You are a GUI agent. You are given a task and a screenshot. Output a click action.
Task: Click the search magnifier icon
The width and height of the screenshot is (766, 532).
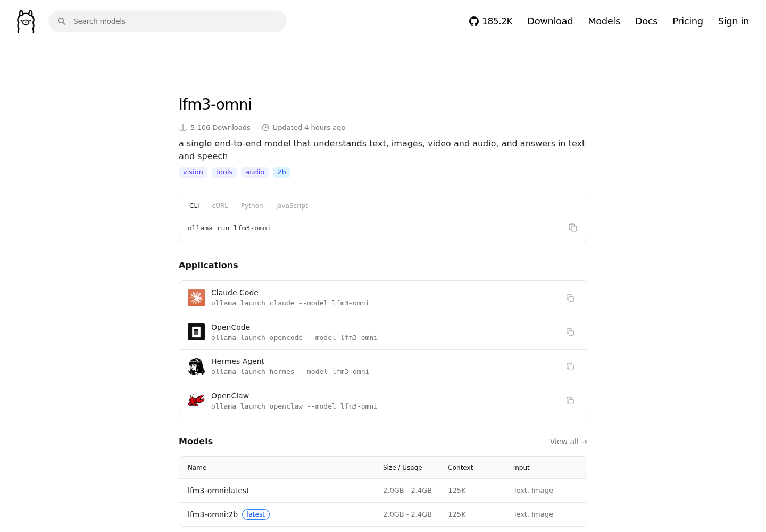[x=62, y=21]
